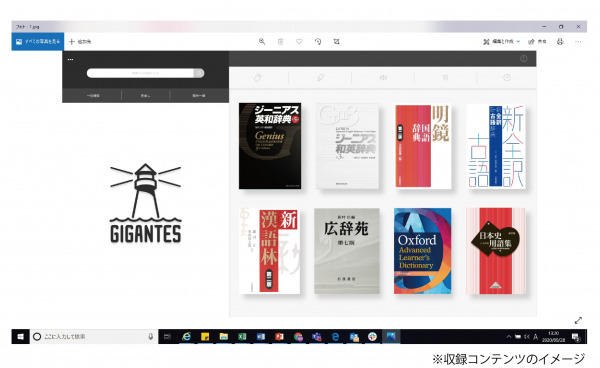Click the plus Add to button
Viewport: 600px width, 368px height.
pyautogui.click(x=80, y=41)
